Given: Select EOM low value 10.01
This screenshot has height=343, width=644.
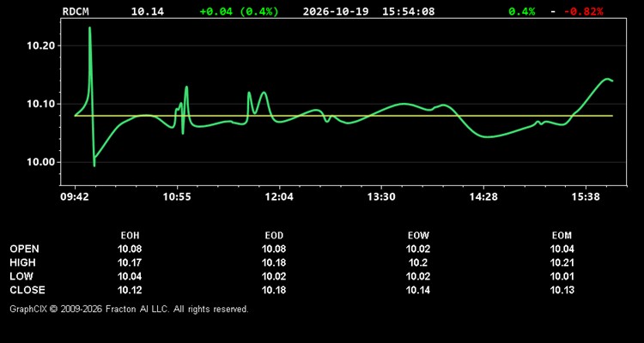Looking at the screenshot, I should [x=562, y=276].
